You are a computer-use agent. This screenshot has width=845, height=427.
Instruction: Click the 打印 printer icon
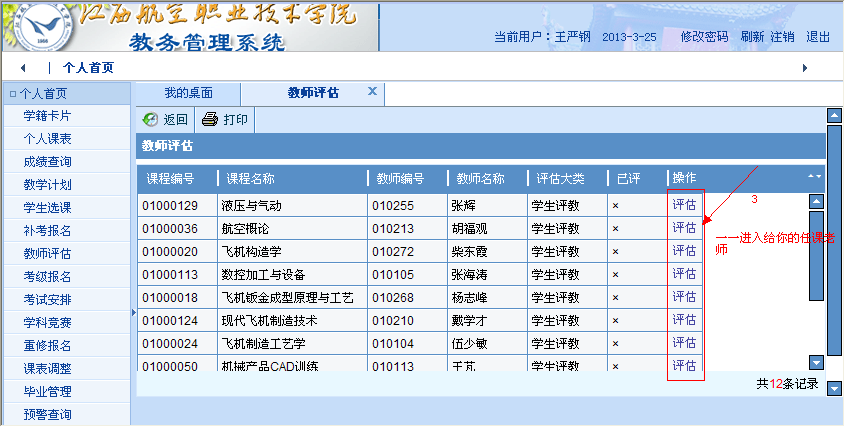click(x=209, y=119)
